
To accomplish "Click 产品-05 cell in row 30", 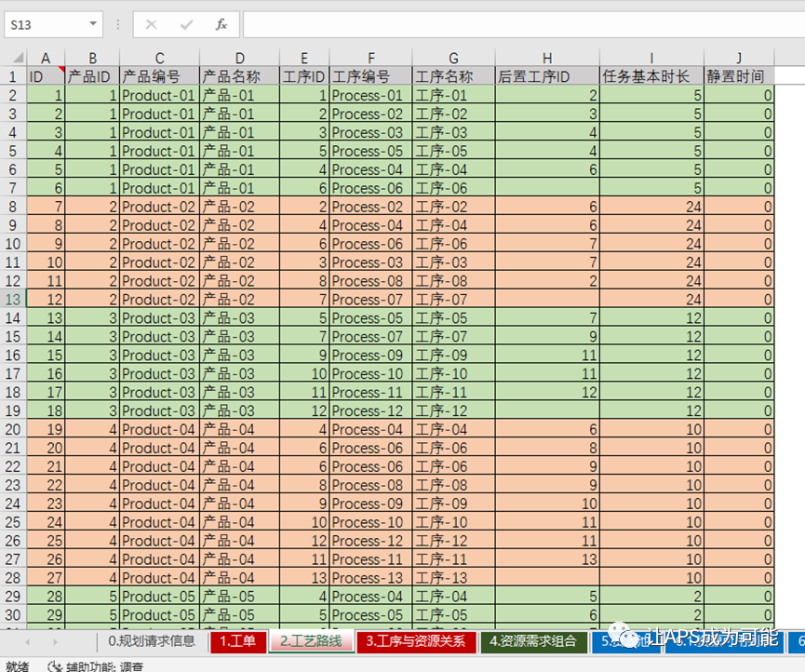I will coord(240,615).
